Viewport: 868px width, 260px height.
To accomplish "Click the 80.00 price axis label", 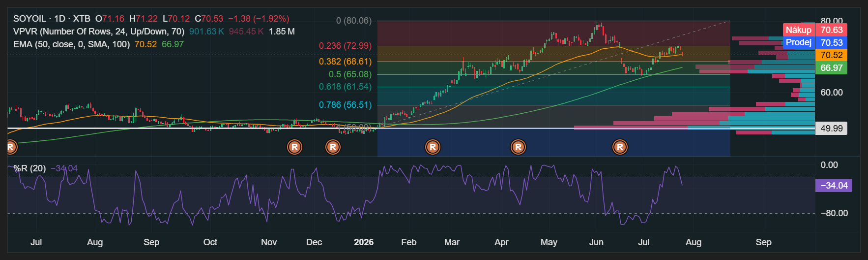I will pos(832,21).
